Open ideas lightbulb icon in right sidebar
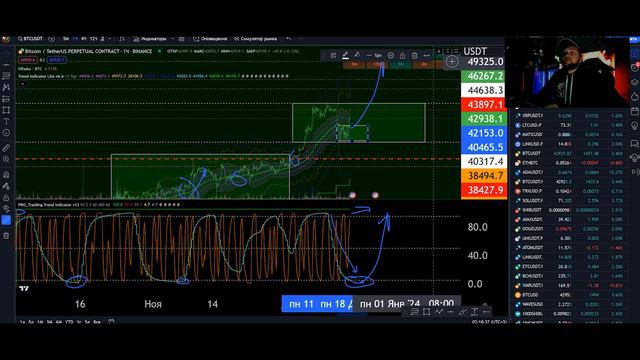Screen dimensions: 640x360 (x=635, y=126)
